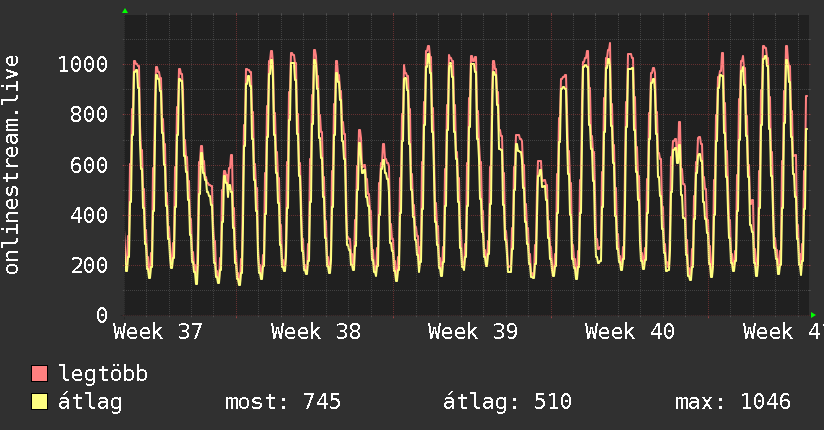
Task: Click the green arrow atop the y-axis
Action: [125, 11]
